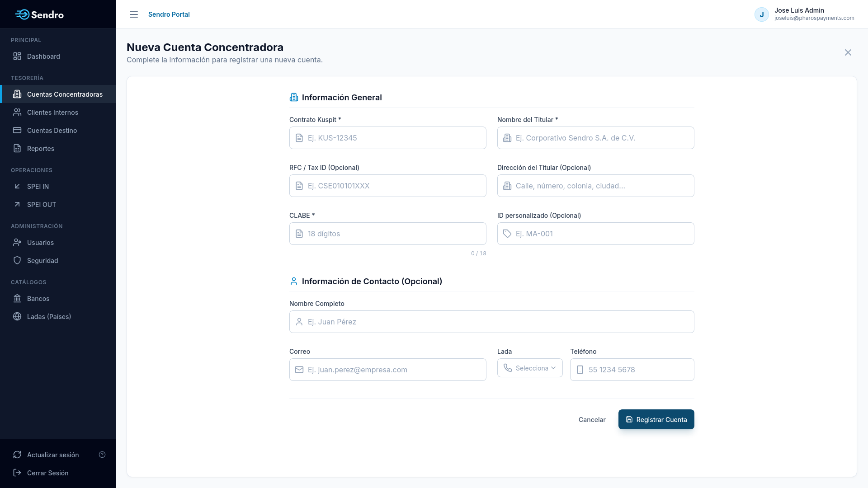Open Ladas (Países) catalog

(x=58, y=316)
